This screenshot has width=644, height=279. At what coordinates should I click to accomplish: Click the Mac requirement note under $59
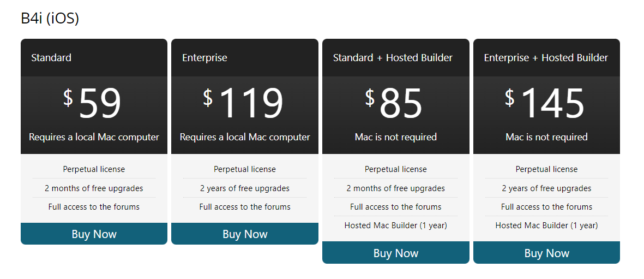(94, 137)
